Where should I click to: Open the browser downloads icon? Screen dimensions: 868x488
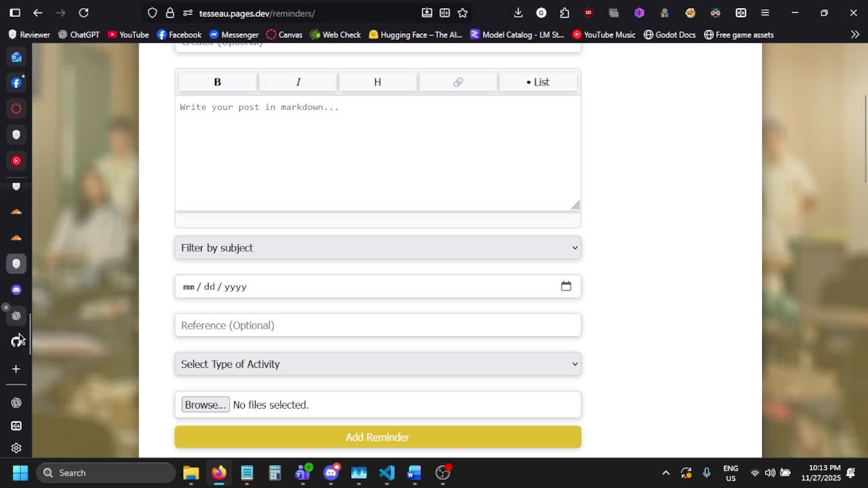(x=518, y=13)
